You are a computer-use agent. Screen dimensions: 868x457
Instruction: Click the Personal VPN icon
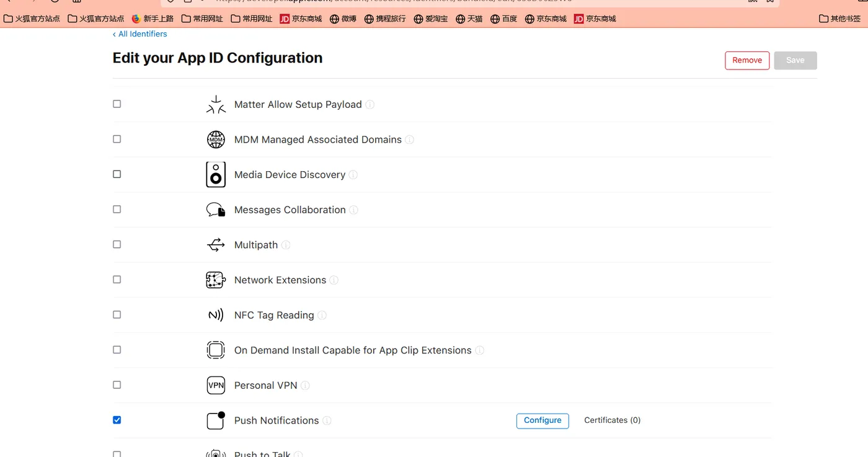coord(216,385)
